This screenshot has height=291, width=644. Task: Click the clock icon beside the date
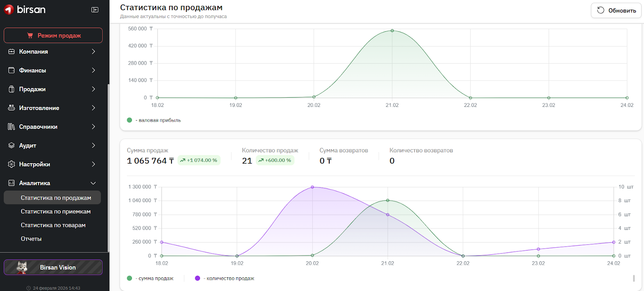click(29, 288)
